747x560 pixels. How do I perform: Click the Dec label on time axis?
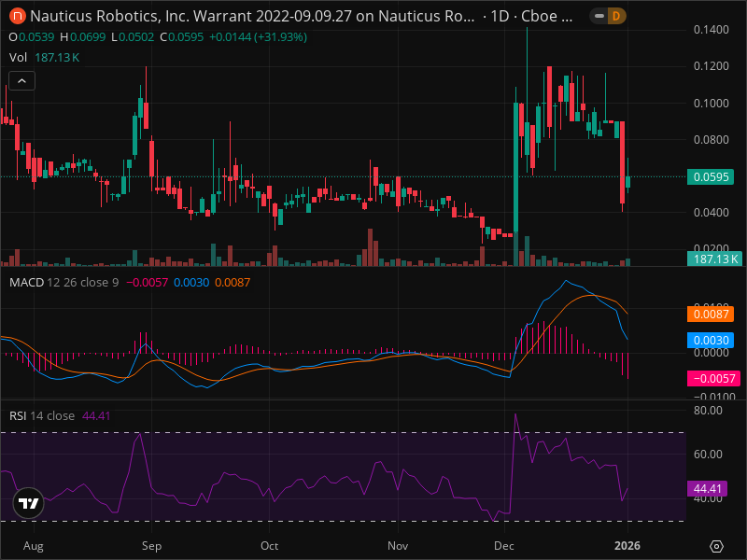point(504,546)
